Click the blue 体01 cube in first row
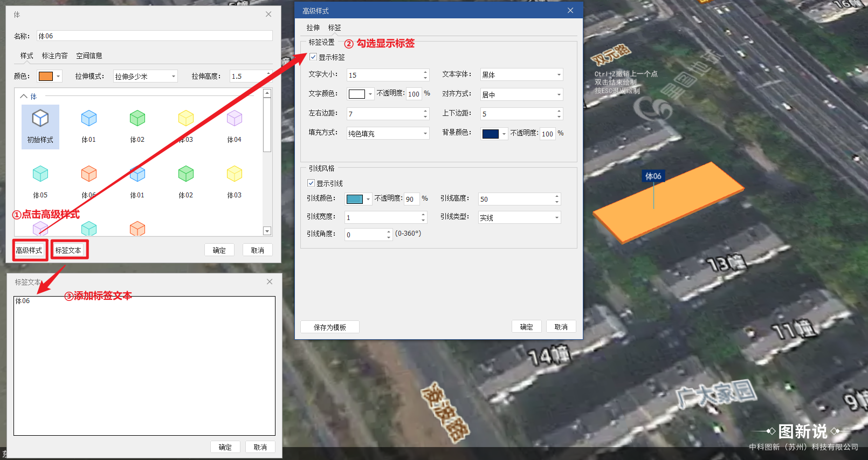The width and height of the screenshot is (868, 460). coord(89,118)
